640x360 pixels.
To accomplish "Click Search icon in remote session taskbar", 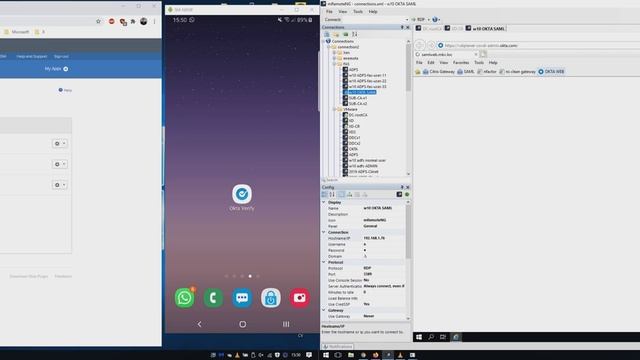I will pyautogui.click(x=431, y=337).
